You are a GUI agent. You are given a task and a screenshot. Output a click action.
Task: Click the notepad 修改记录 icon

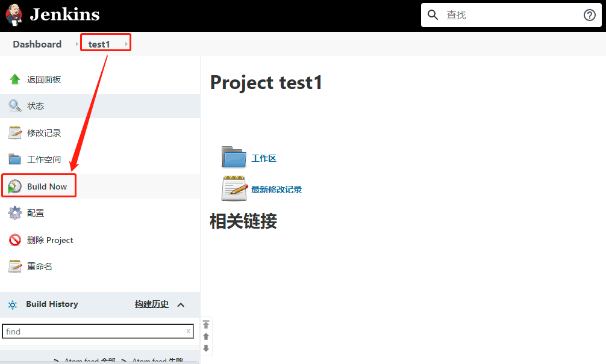15,133
